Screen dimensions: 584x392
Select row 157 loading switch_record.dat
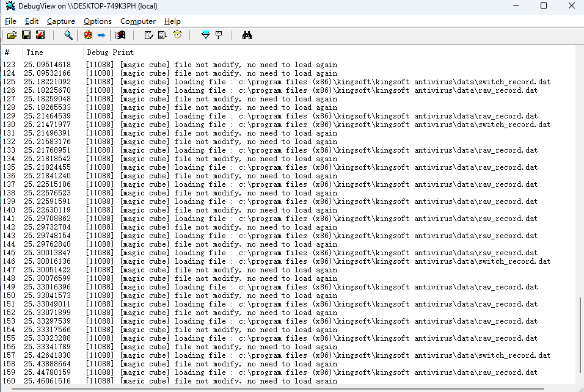[289, 355]
